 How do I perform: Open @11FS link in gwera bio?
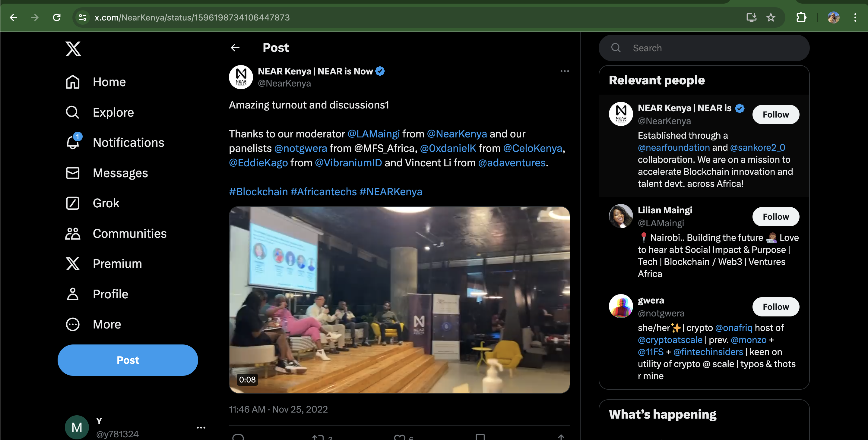[x=650, y=352]
